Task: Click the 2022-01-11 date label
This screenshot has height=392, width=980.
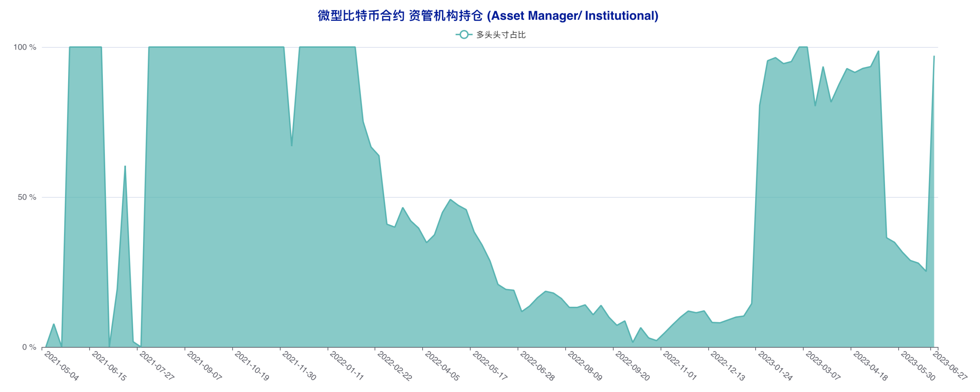Action: click(347, 366)
